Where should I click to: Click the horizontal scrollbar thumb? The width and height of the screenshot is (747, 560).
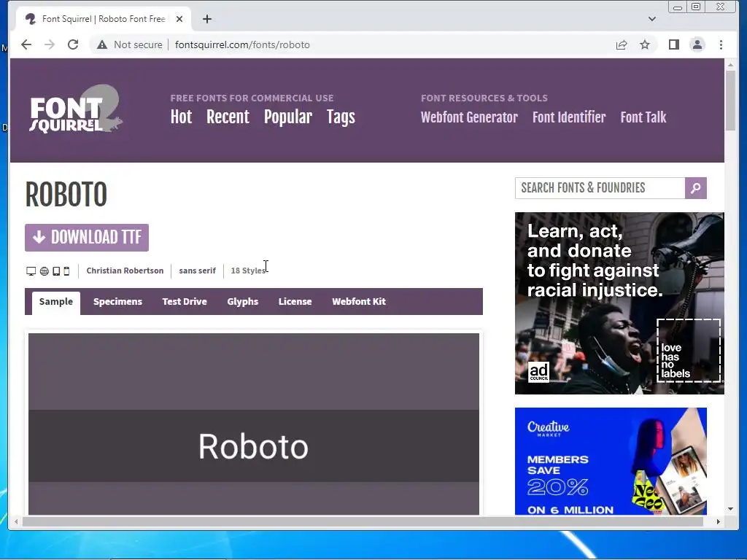point(363,521)
